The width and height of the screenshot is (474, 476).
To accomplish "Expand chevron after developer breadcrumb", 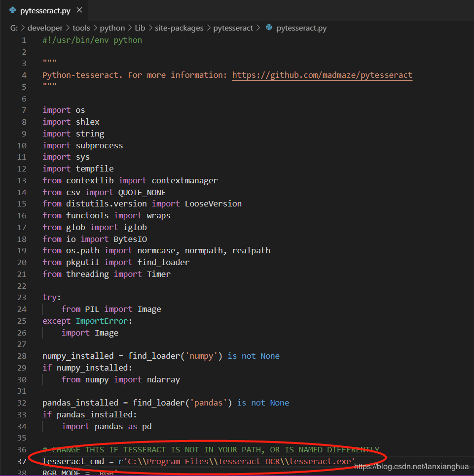I will pos(68,28).
